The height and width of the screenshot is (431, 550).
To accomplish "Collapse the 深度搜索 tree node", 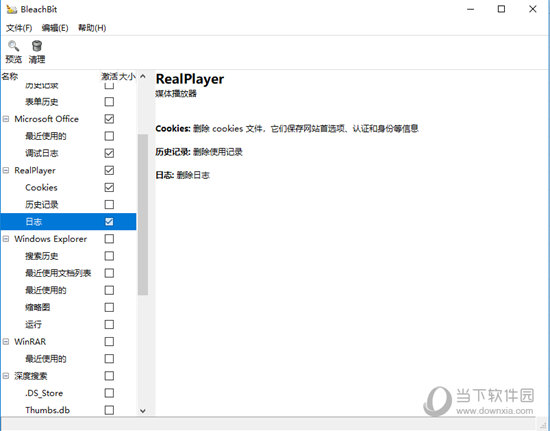I will point(6,376).
